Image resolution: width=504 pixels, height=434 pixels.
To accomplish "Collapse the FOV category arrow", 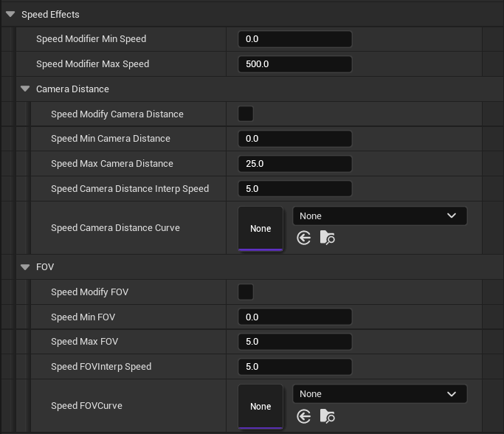I will coord(26,266).
